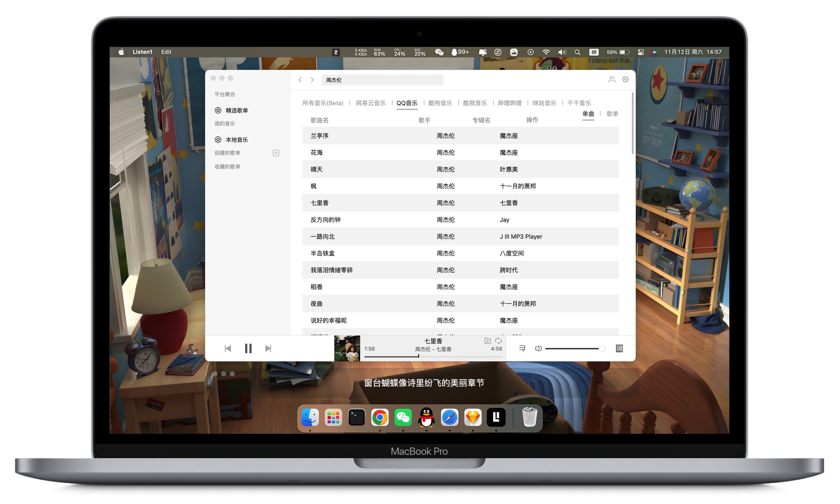Image resolution: width=840 pixels, height=504 pixels.
Task: Open Safari from the Dock
Action: tap(449, 417)
